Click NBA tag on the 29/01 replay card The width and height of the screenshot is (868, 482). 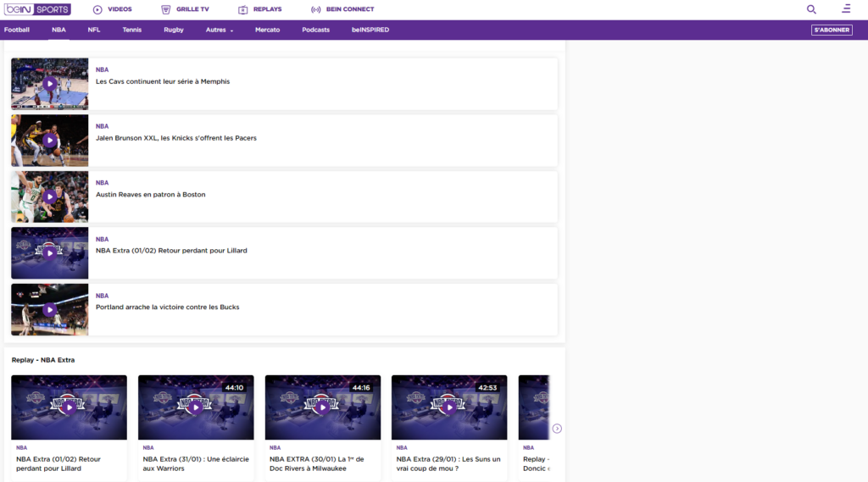pyautogui.click(x=402, y=447)
